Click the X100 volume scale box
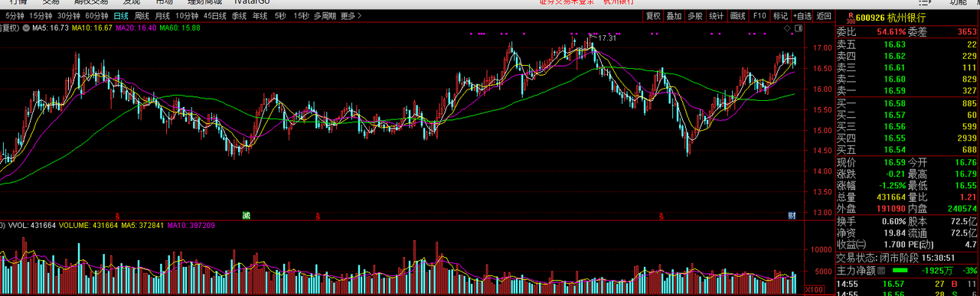 816,290
